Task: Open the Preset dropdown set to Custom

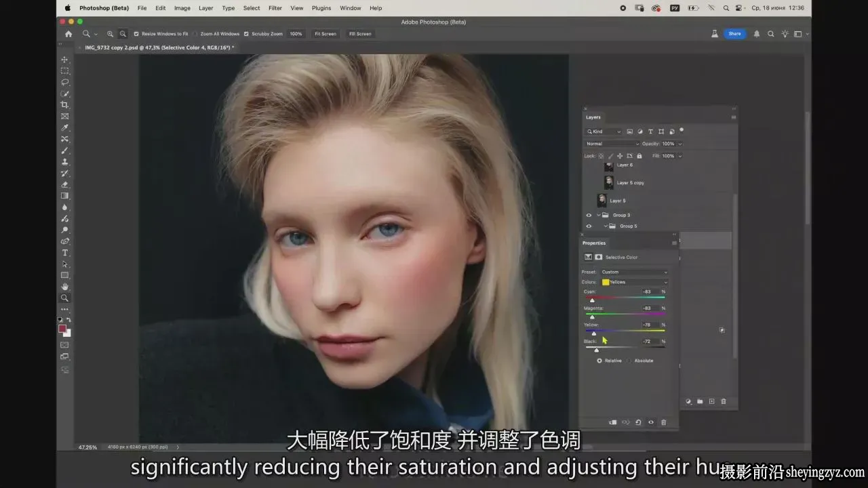Action: [x=635, y=272]
